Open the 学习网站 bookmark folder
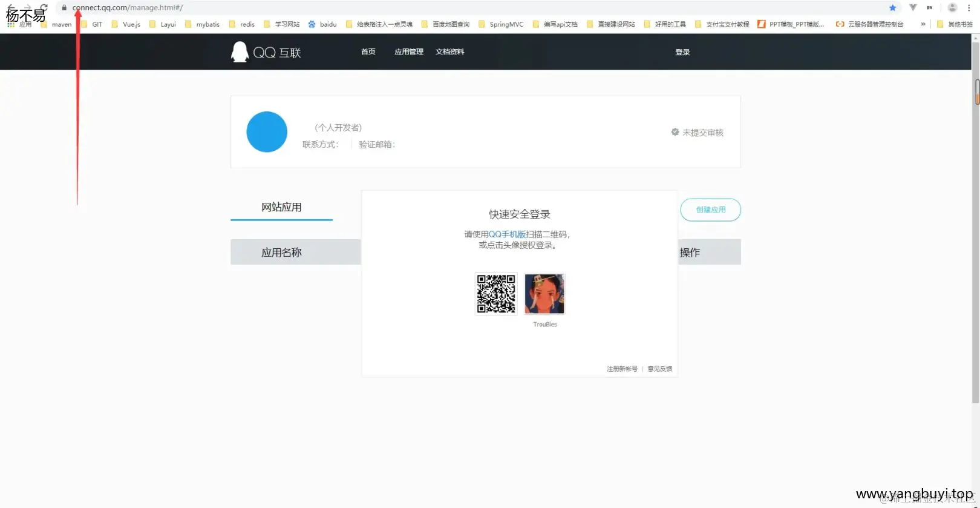 click(281, 24)
